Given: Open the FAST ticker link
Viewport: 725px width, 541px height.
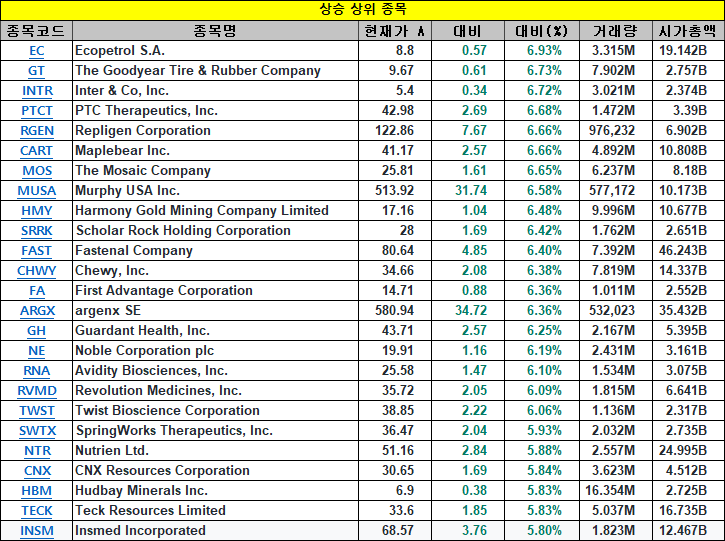Looking at the screenshot, I should tap(37, 251).
